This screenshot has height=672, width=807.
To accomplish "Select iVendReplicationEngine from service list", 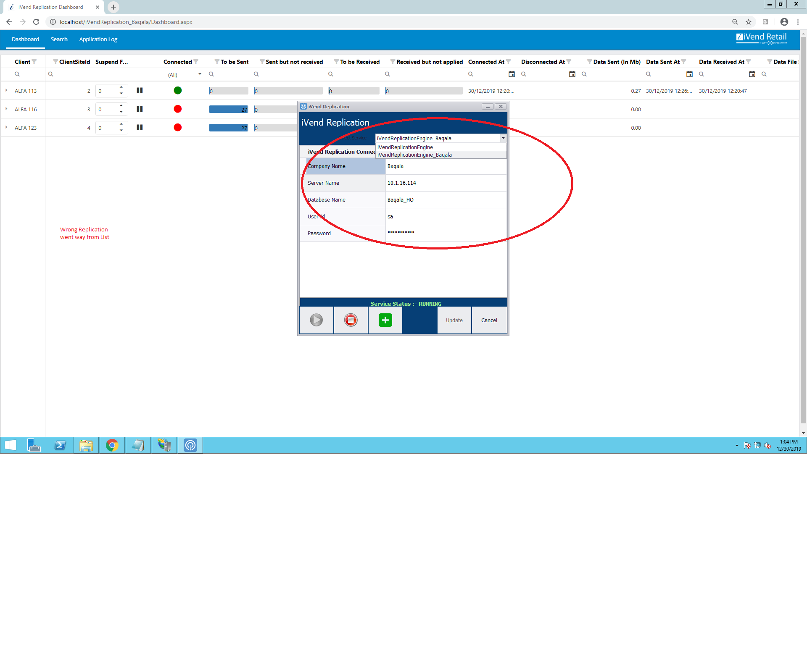I will (x=405, y=147).
